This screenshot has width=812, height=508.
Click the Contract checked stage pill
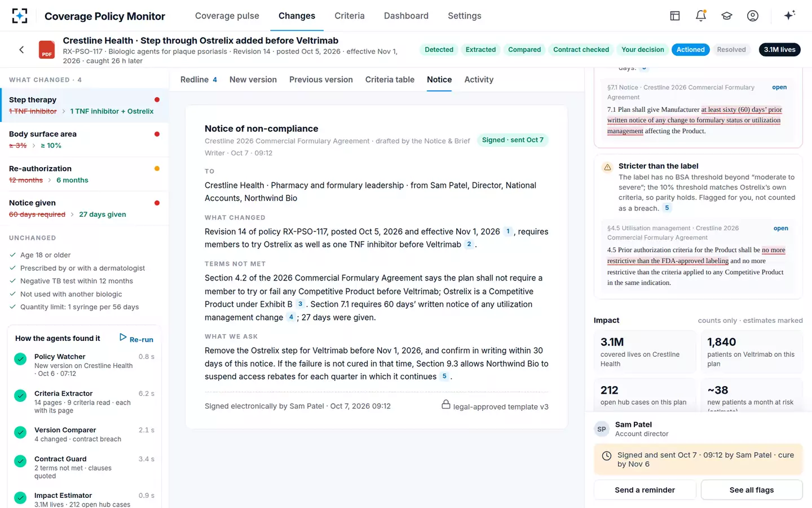pyautogui.click(x=581, y=50)
